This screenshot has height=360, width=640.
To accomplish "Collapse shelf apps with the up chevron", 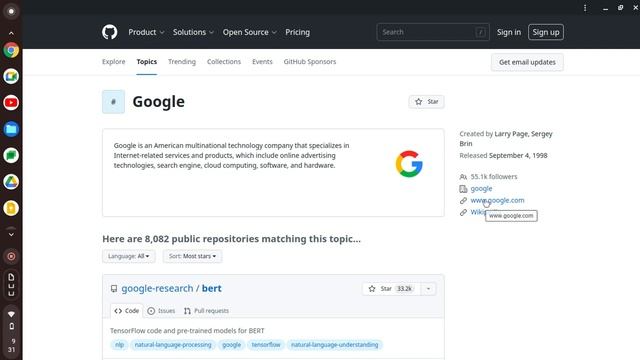I will coord(11,33).
